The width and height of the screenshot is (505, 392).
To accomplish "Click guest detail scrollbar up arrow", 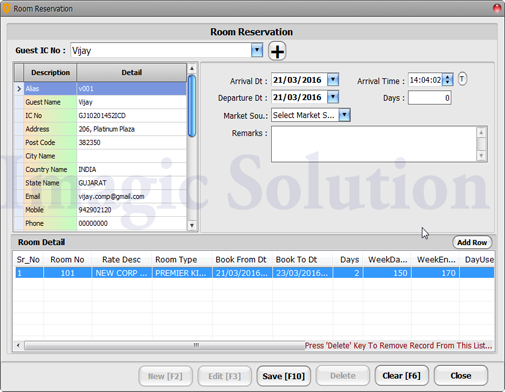I will tap(192, 68).
